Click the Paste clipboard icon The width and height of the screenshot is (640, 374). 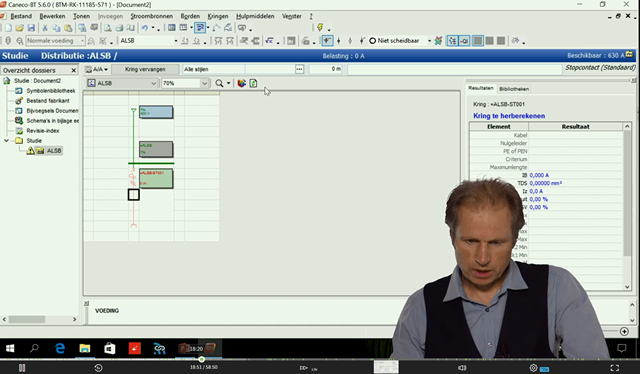pos(68,28)
